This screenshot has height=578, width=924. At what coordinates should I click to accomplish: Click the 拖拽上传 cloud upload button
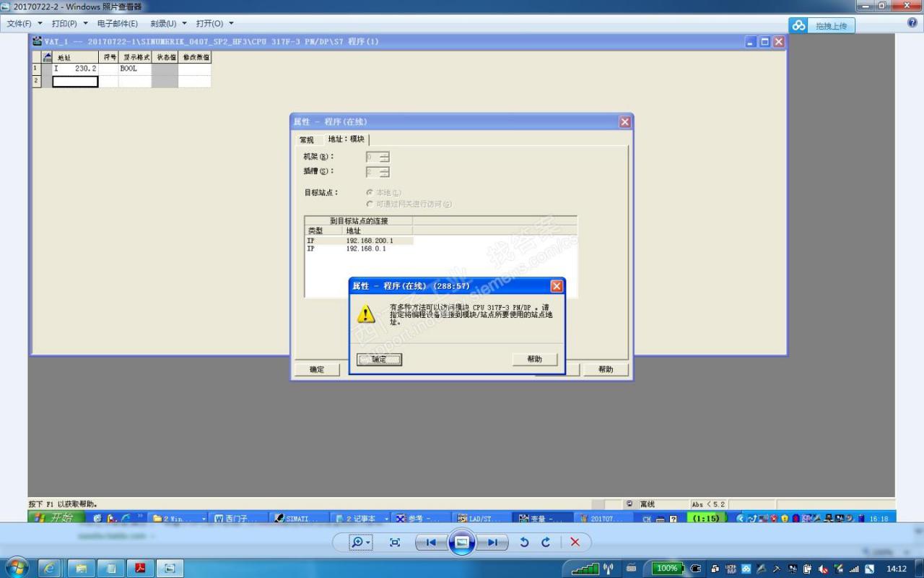coord(821,25)
